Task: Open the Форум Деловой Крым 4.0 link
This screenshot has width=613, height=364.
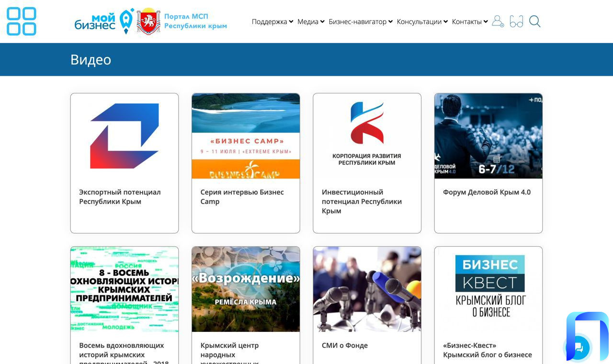Action: coord(487,192)
